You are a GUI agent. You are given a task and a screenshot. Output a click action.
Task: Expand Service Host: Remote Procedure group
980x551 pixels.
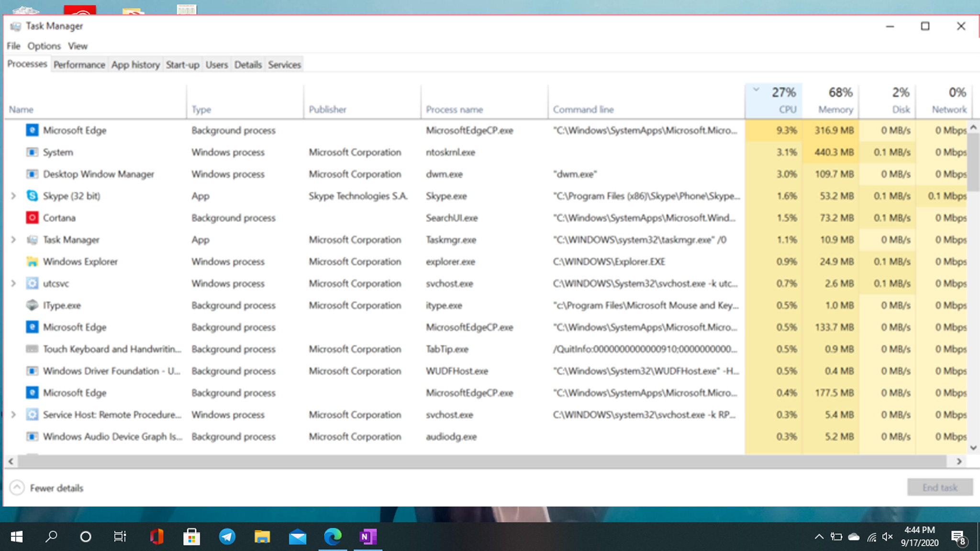click(13, 415)
